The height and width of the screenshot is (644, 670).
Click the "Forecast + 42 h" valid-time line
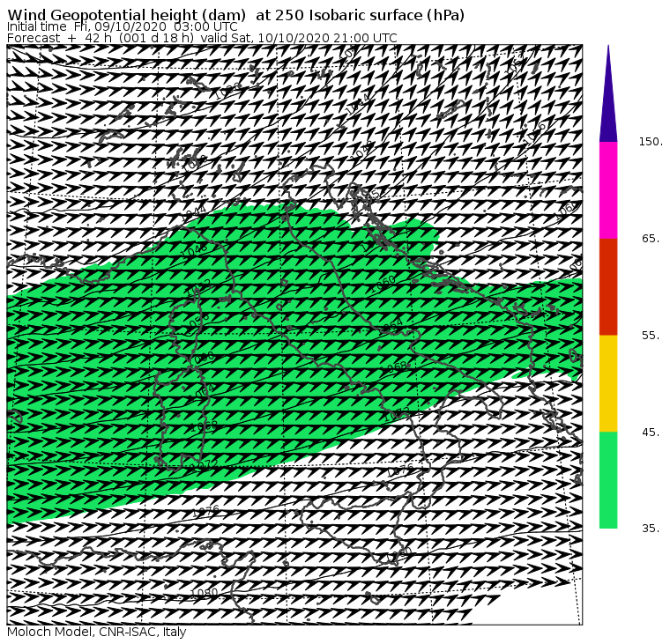[x=202, y=38]
